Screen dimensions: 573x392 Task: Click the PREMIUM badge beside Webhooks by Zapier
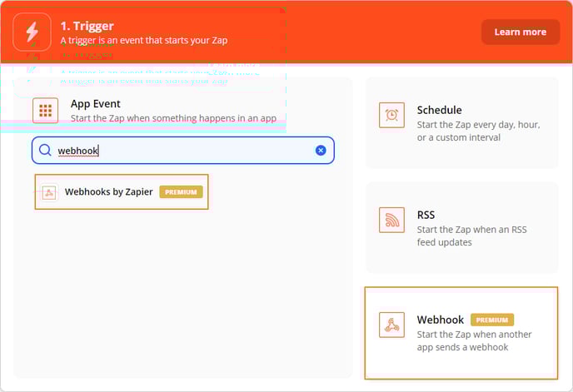(181, 192)
